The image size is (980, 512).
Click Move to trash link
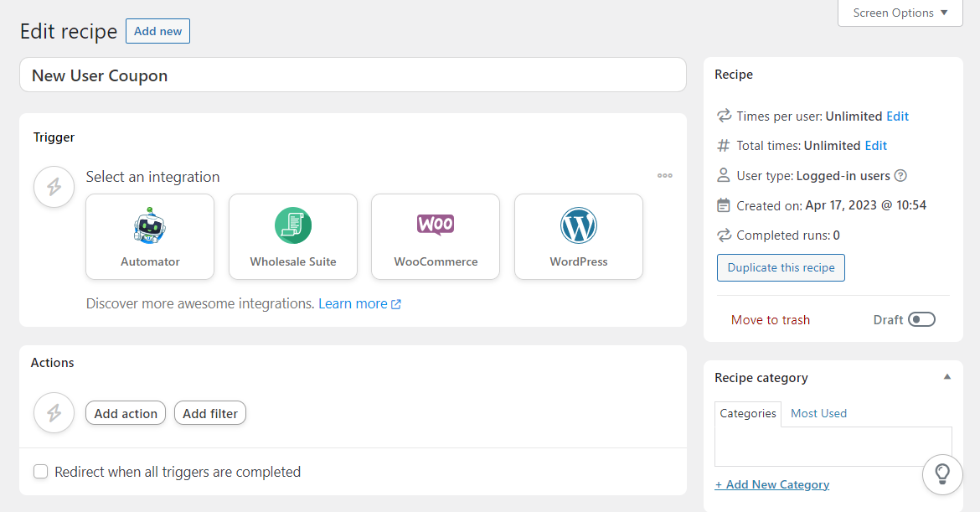771,320
